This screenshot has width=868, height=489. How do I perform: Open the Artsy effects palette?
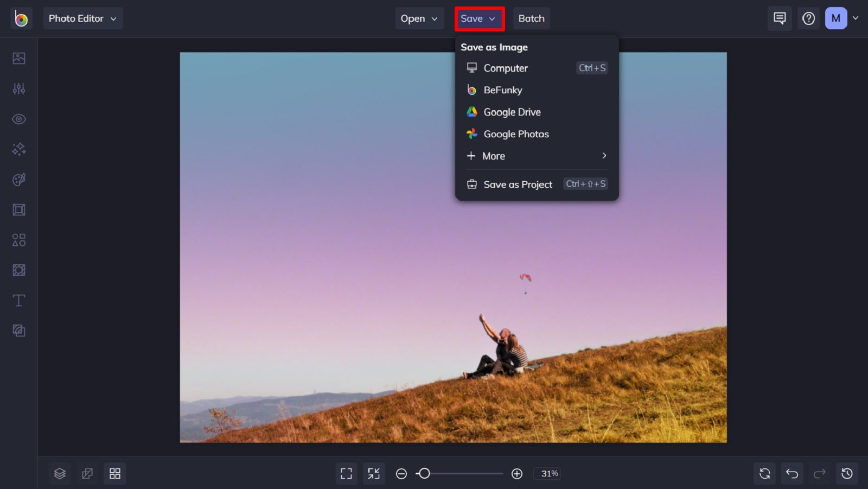19,179
